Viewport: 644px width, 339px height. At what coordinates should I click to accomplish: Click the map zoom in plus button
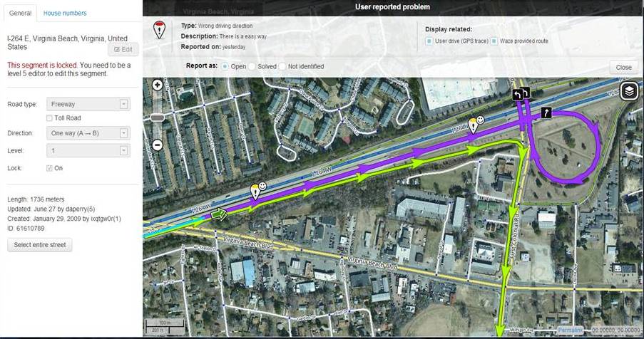[x=158, y=85]
